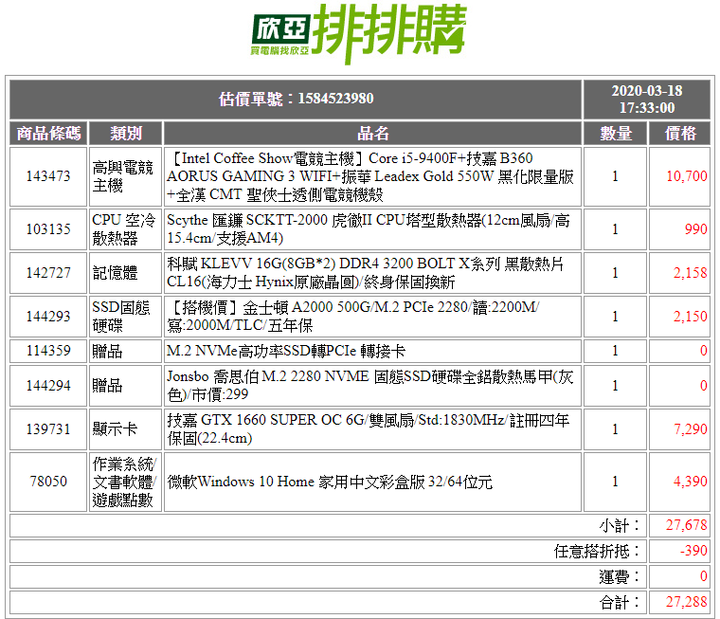720x619 pixels.
Task: Select quote number 1584523980 text
Action: pyautogui.click(x=335, y=98)
